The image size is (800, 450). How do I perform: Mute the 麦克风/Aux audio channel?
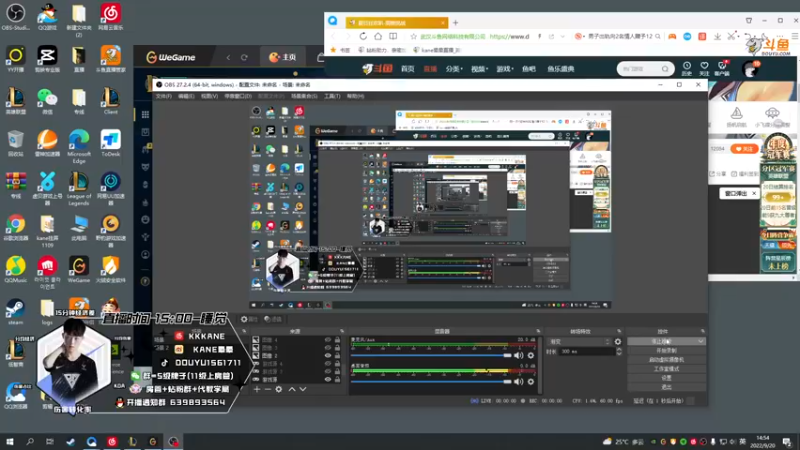(518, 355)
